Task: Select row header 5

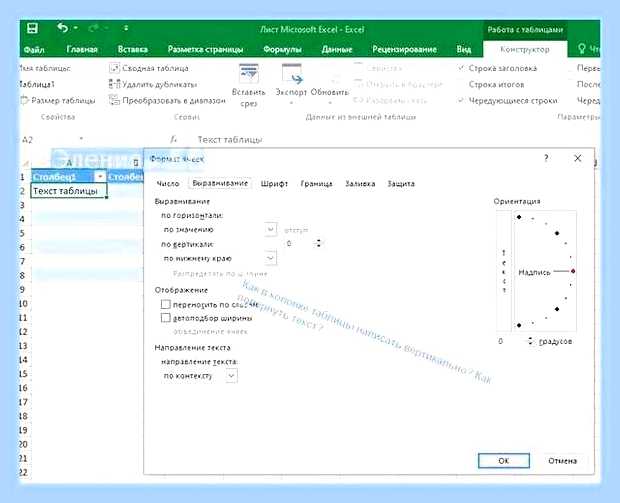Action: 23,233
